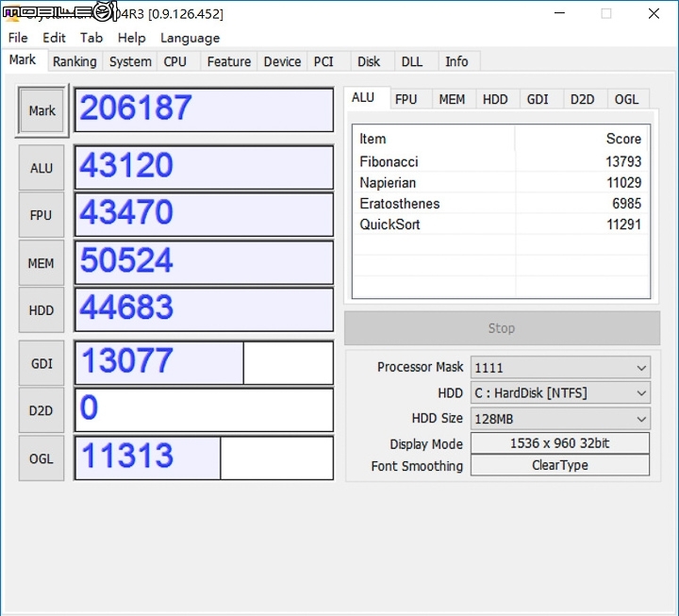Viewport: 679px width, 616px height.
Task: Click the MEM score 50524
Action: point(204,263)
